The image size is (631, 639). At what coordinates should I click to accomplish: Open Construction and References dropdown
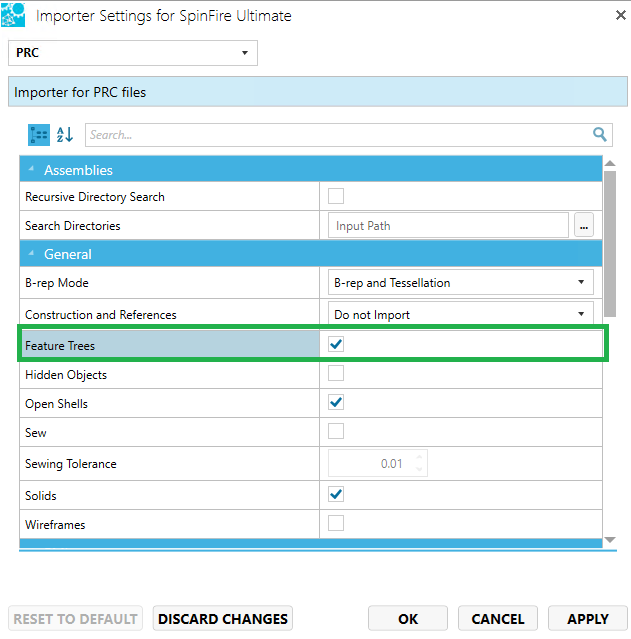coord(461,314)
